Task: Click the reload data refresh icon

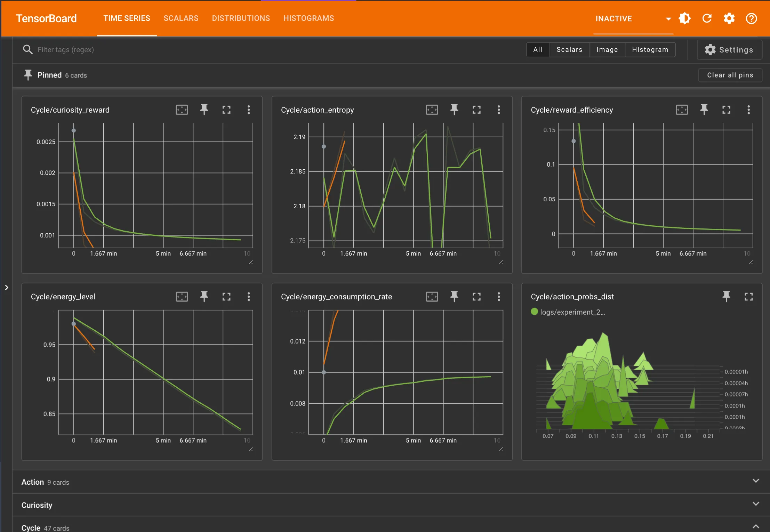Action: pos(707,18)
